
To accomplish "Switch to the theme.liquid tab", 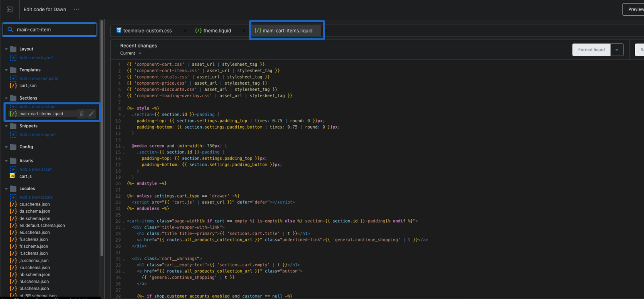I will tap(213, 31).
